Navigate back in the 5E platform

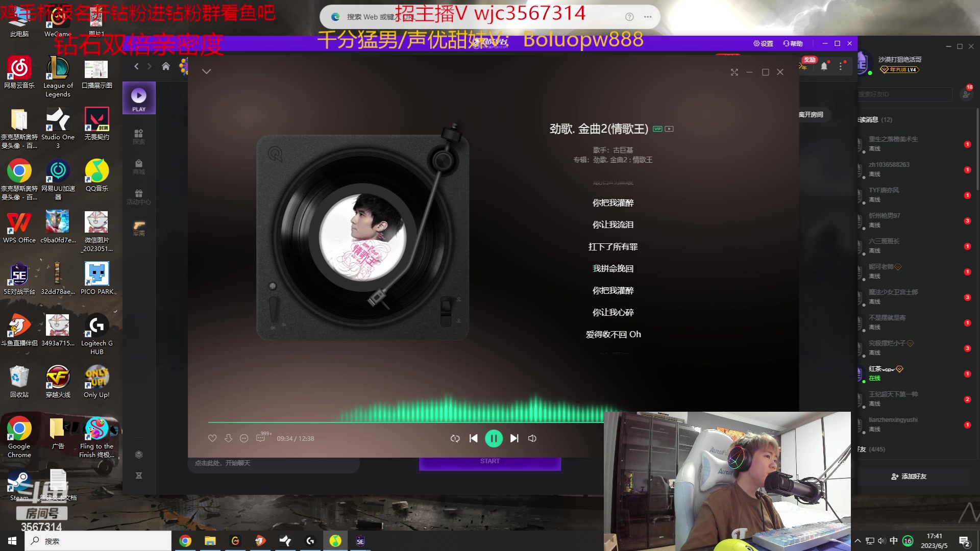(x=136, y=66)
